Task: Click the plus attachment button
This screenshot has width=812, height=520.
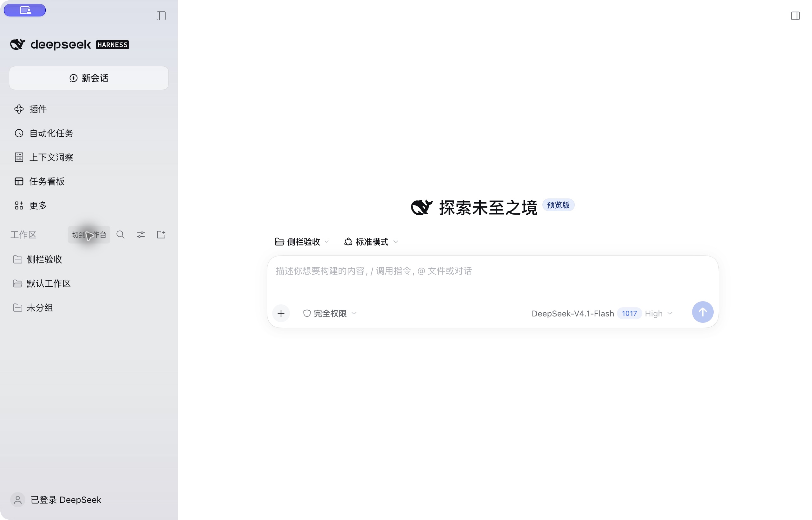Action: tap(281, 313)
